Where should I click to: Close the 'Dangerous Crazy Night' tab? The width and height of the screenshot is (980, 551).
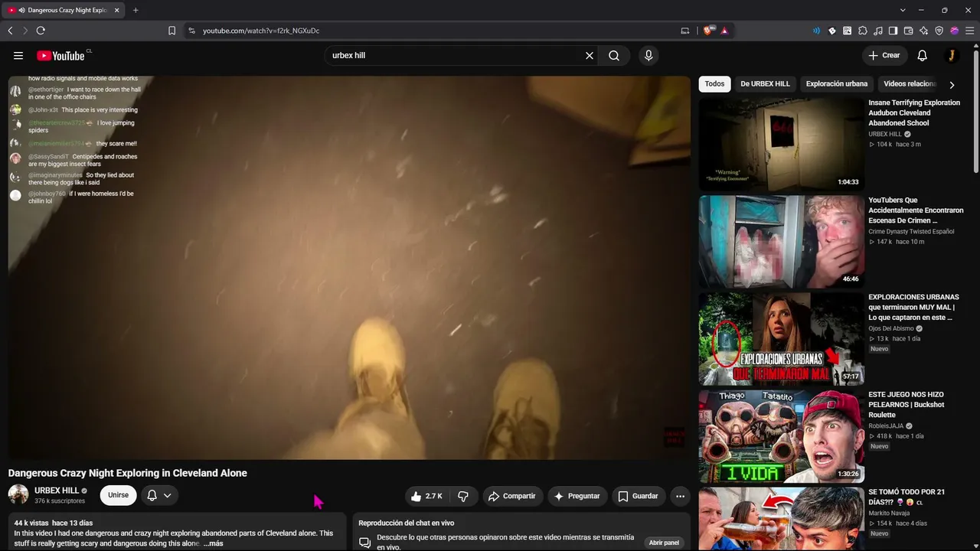tap(117, 10)
